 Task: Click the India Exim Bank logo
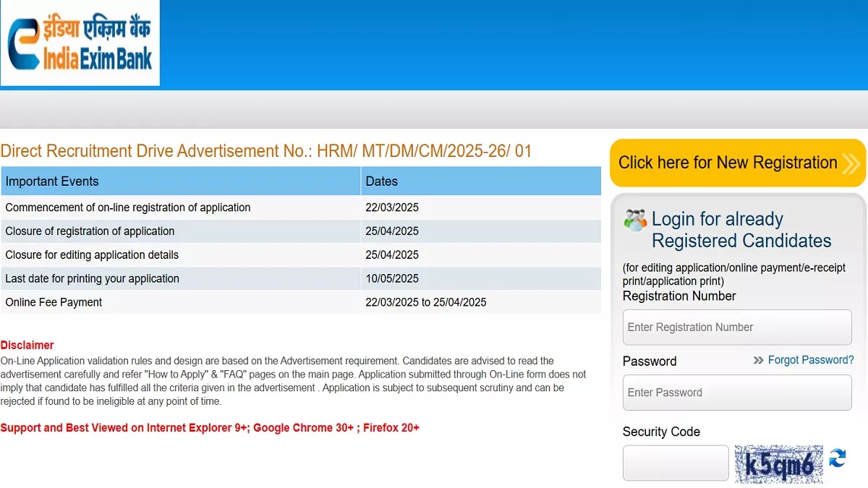[80, 43]
